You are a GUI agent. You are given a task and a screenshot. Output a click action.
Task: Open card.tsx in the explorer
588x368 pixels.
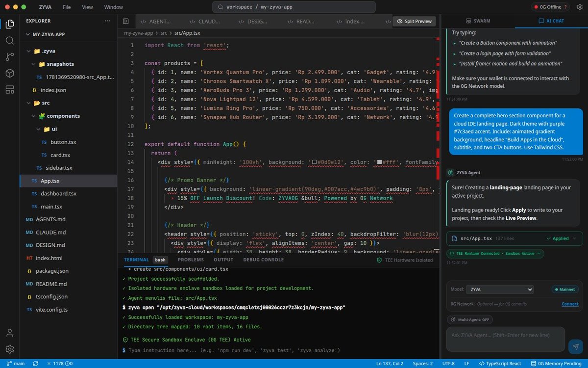[60, 155]
